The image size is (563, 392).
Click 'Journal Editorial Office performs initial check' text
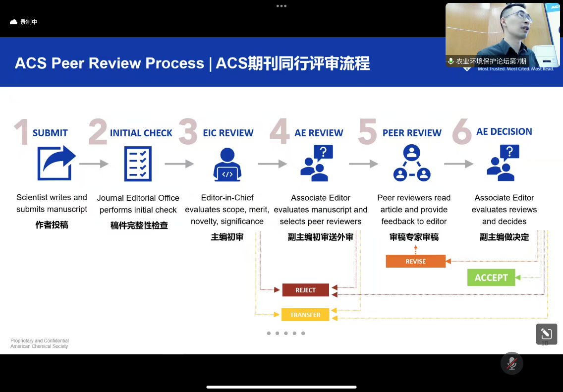coord(138,204)
